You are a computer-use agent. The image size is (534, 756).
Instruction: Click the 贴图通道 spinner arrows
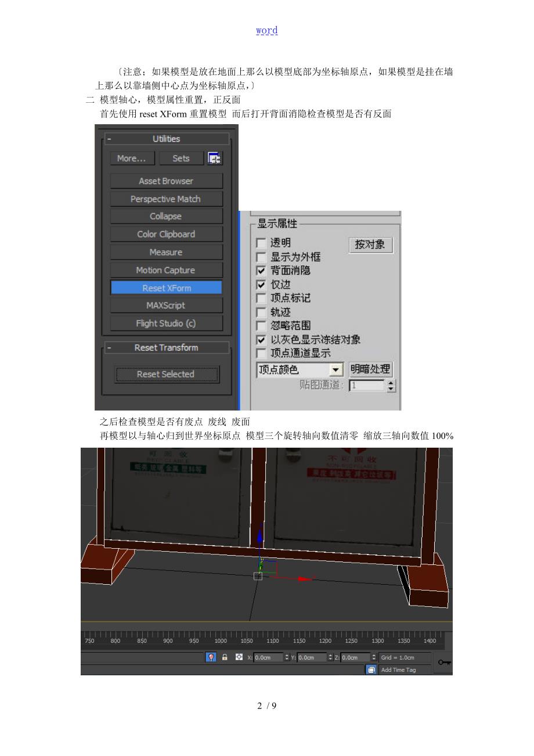(391, 386)
